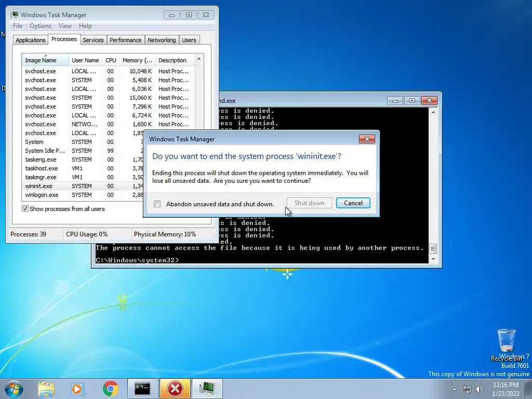
Task: Show hidden tray icons arrow
Action: 454,389
